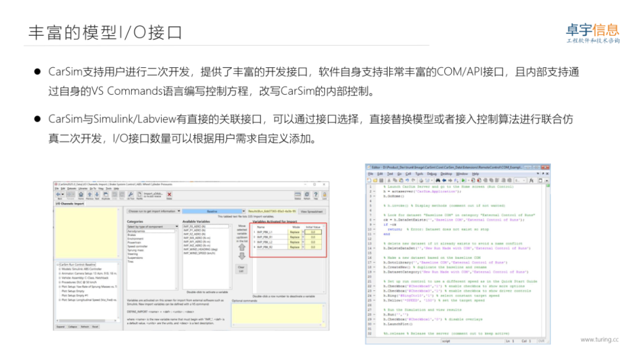This screenshot has height=362, width=644.
Task: Click the blue Back arrow in Editor toolbar
Action: [x=444, y=180]
